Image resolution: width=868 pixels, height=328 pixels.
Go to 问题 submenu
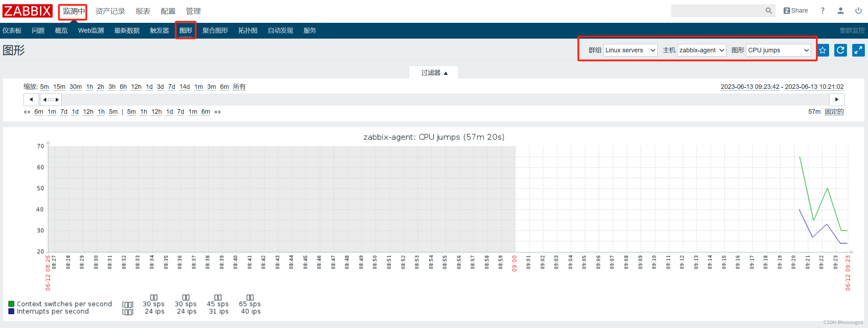pos(38,31)
